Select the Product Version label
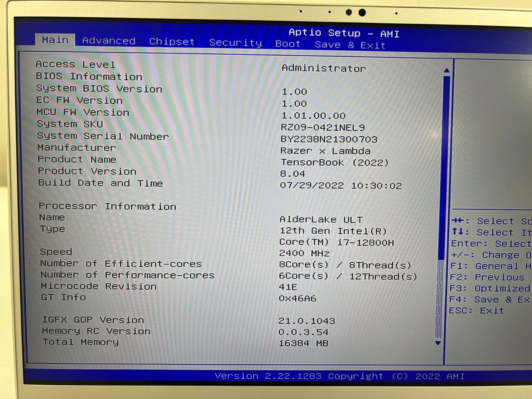The image size is (532, 399). click(x=87, y=171)
